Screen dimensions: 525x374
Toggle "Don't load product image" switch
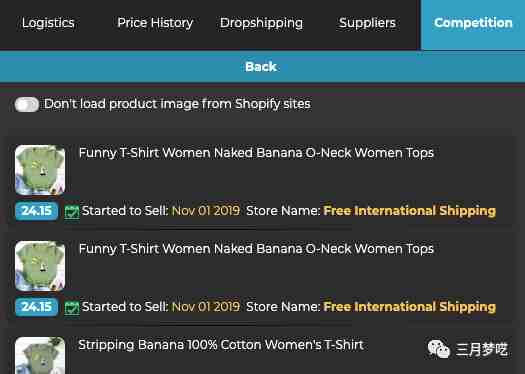(x=27, y=104)
